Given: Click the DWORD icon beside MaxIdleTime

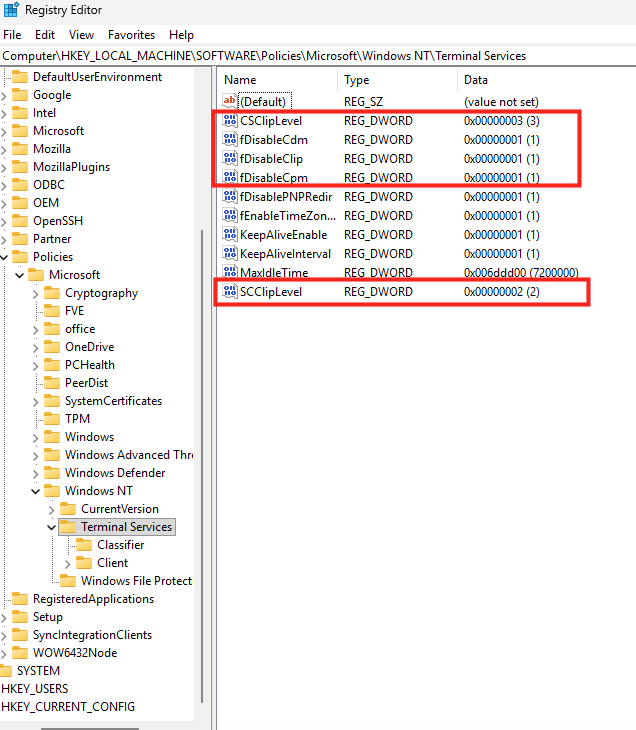Looking at the screenshot, I should coord(230,273).
